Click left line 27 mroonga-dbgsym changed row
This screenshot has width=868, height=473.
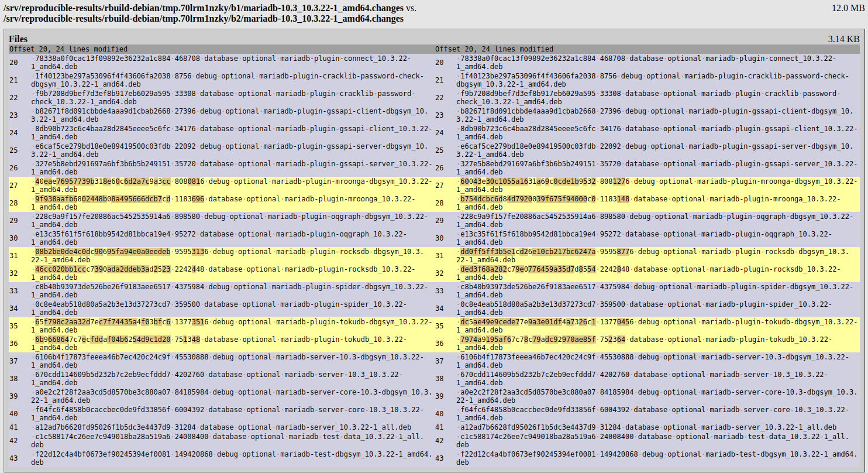(232, 186)
